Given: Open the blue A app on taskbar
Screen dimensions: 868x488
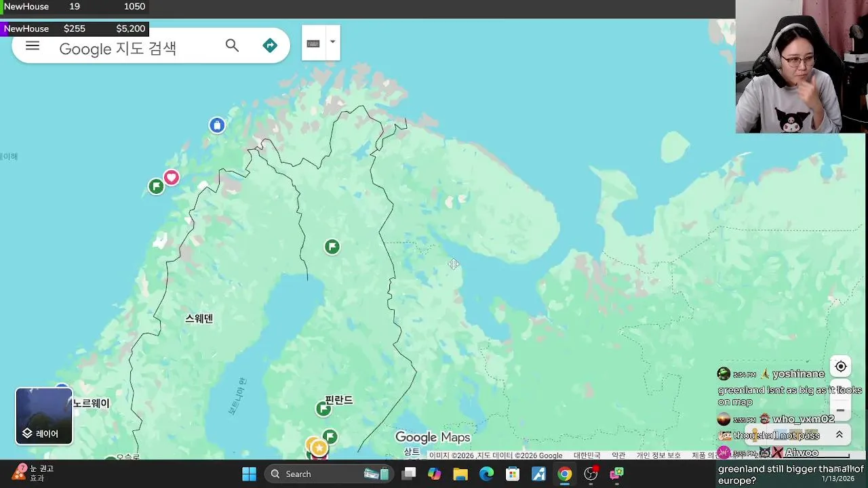Looking at the screenshot, I should point(538,474).
